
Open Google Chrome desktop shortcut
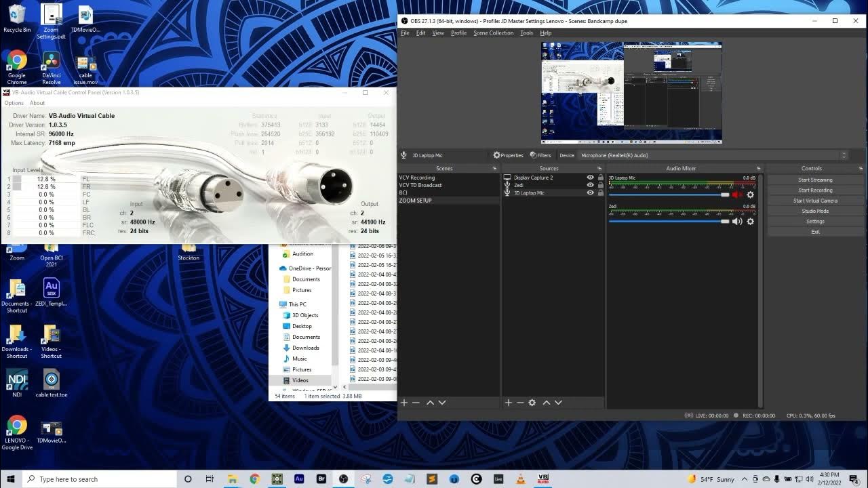[17, 68]
